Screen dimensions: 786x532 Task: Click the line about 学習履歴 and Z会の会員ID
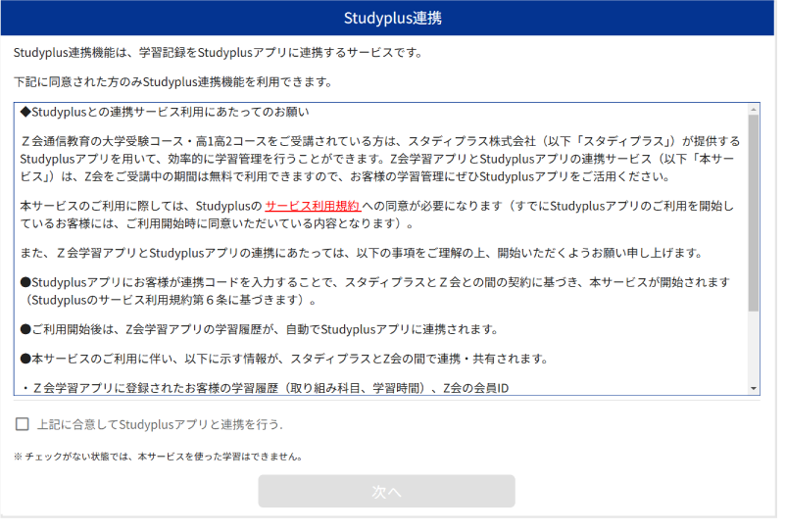tap(263, 388)
